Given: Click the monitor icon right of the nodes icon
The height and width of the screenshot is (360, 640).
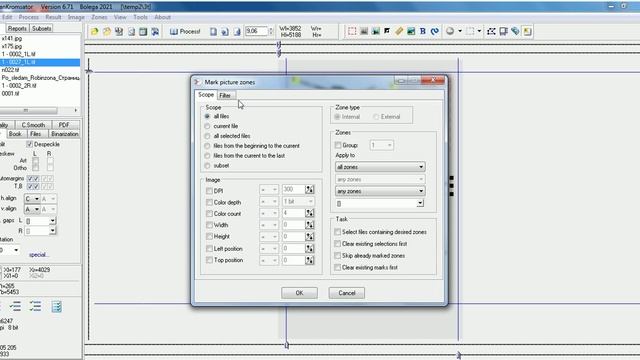Looking at the screenshot, I should [503, 31].
